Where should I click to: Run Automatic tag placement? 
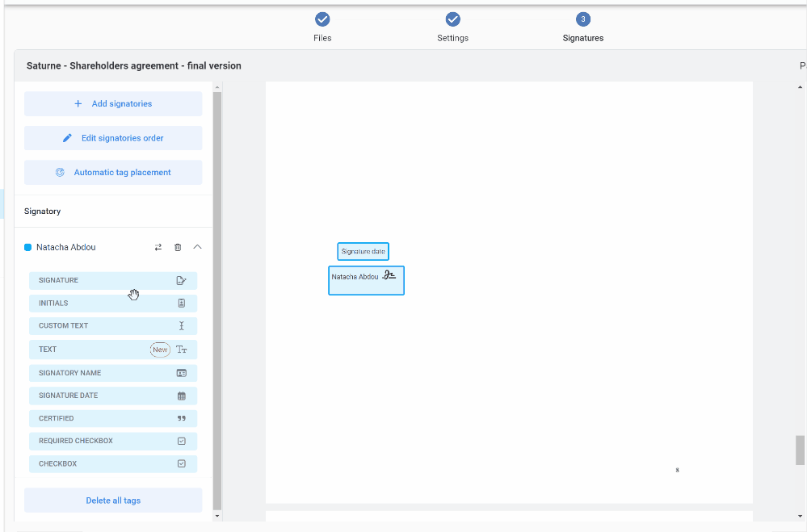click(x=113, y=172)
